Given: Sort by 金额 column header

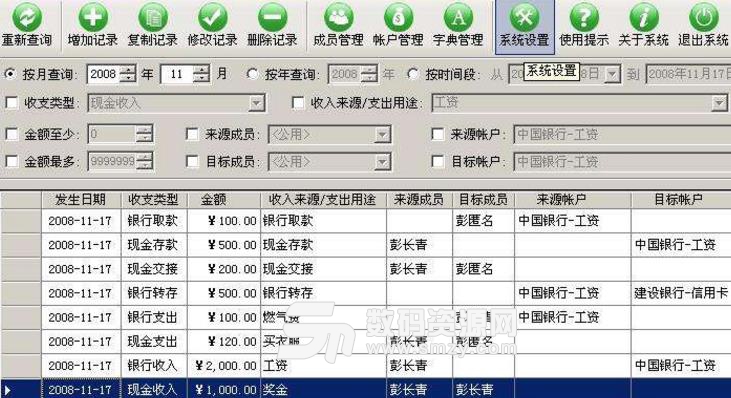Looking at the screenshot, I should pyautogui.click(x=224, y=199).
